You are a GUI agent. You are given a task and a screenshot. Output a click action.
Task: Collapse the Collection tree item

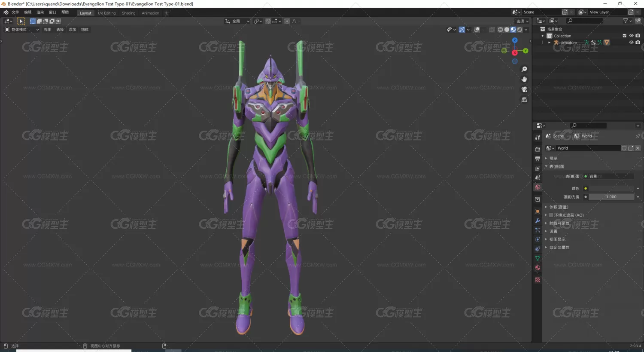pos(543,36)
